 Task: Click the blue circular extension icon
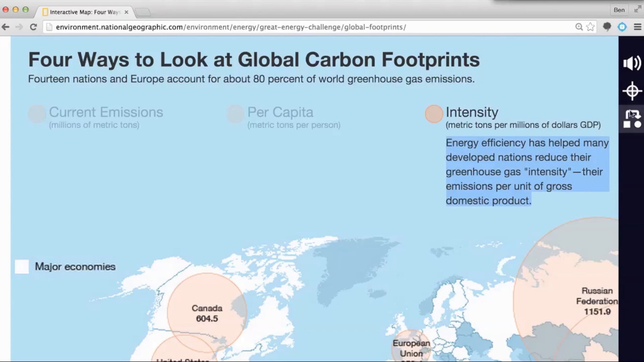622,27
